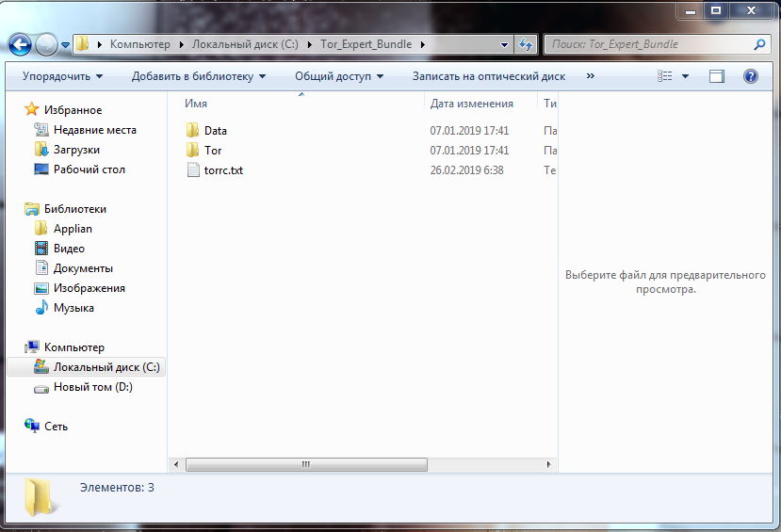Expand arrow after Локальный диск (C:) in path
This screenshot has width=781, height=532.
[310, 45]
